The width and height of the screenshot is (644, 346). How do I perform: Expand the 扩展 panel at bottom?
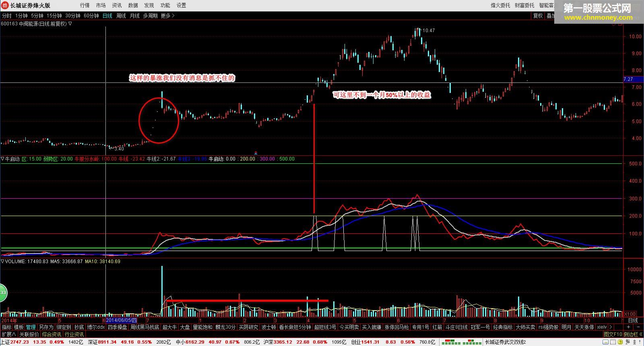[8, 334]
